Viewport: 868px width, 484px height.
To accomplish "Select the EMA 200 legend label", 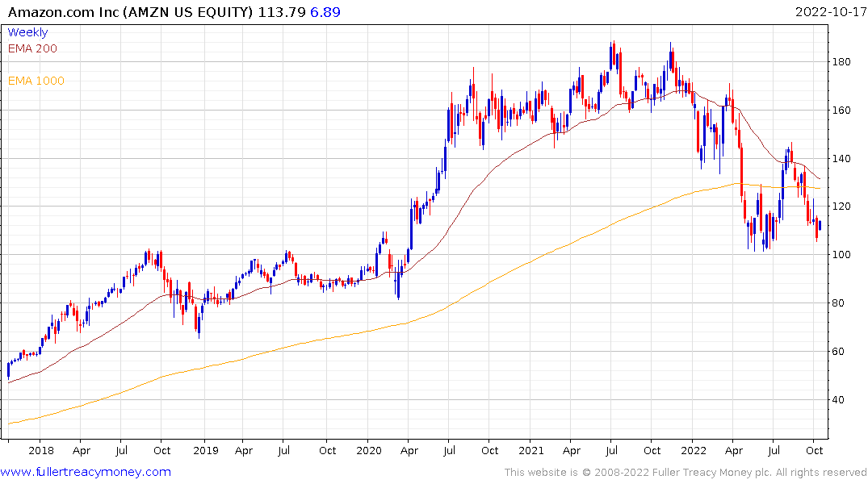I will (x=32, y=48).
